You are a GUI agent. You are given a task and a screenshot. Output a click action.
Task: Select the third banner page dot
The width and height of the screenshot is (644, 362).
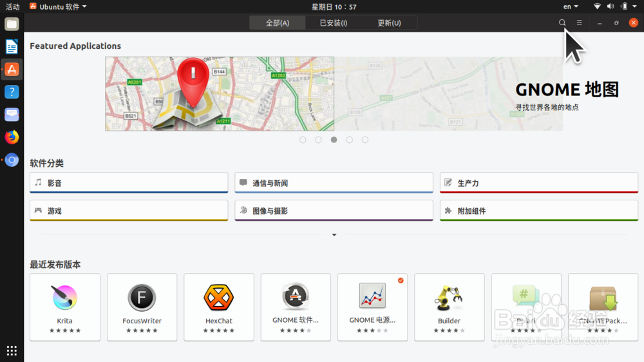coord(334,140)
